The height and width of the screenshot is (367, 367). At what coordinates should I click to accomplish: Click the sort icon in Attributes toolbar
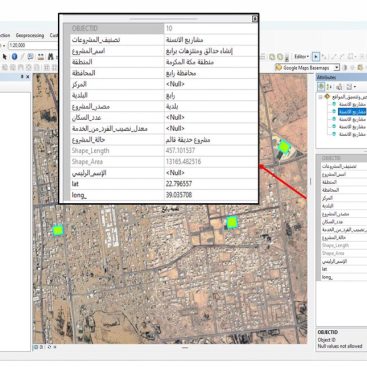[330, 87]
